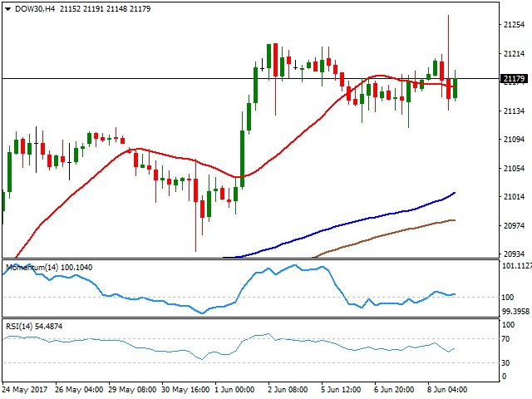Click the 8 Jun 04:00 time label
The image size is (532, 399).
tap(448, 389)
